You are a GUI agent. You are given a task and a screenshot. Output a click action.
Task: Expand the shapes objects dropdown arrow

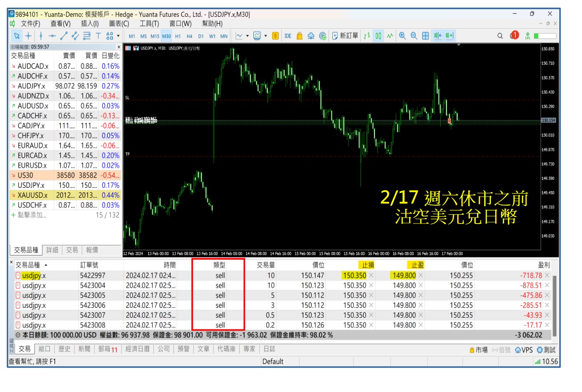click(118, 36)
